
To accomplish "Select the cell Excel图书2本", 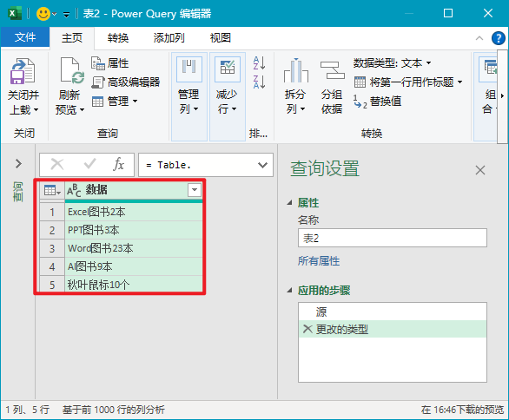I will coord(134,212).
